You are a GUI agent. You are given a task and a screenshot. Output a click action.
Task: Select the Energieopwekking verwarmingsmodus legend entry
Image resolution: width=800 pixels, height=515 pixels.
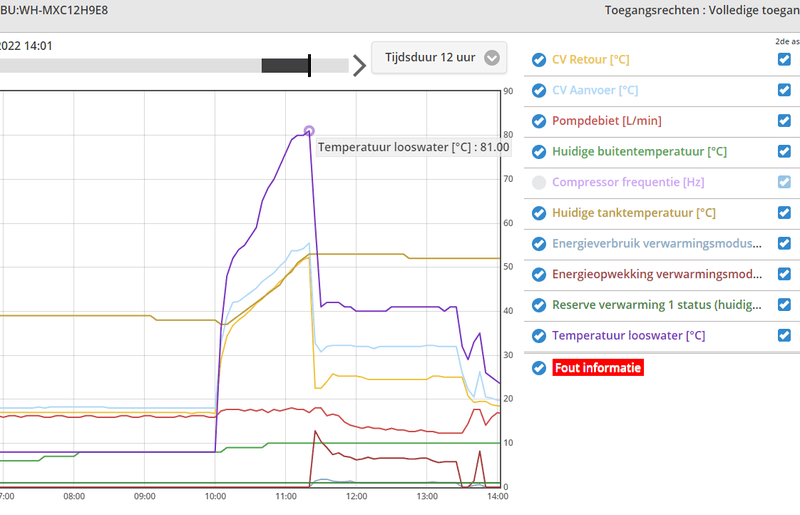[x=655, y=274]
